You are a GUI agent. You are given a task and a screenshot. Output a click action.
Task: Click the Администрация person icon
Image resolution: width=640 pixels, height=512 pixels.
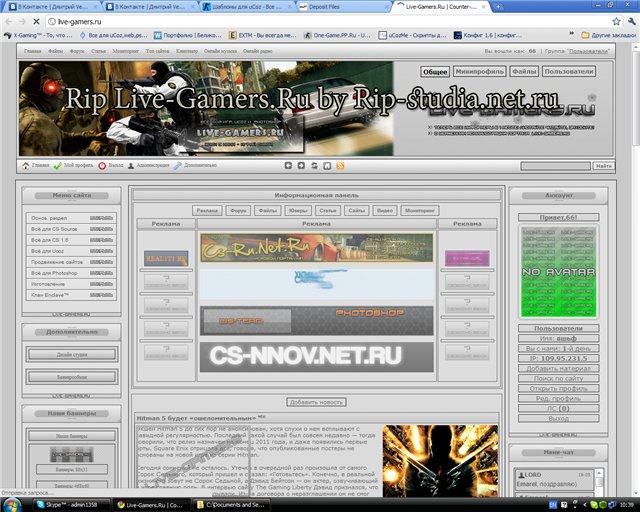coord(131,166)
